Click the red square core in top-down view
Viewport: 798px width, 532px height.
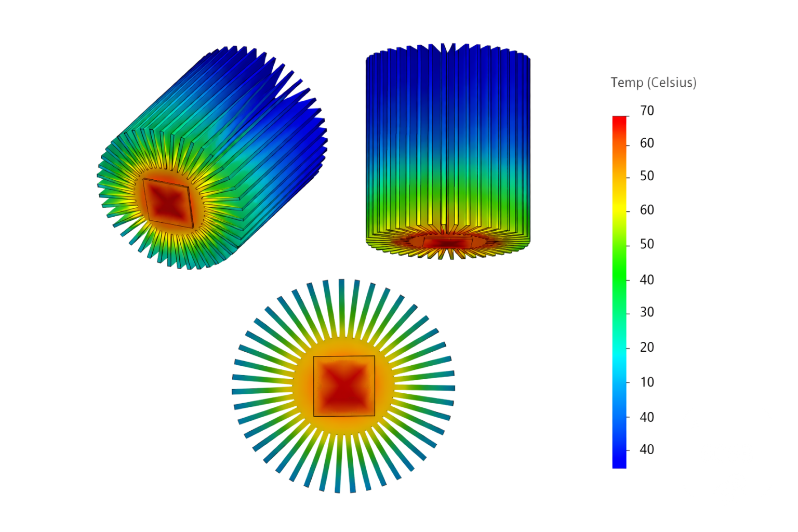[x=344, y=386]
